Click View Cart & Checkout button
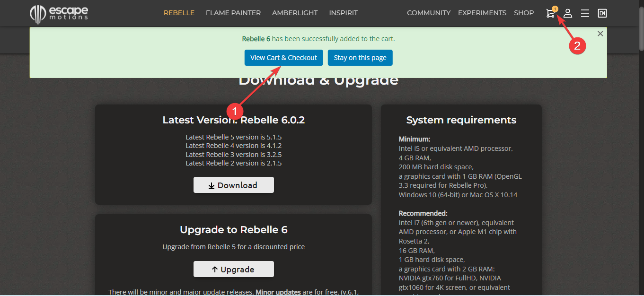 [284, 58]
